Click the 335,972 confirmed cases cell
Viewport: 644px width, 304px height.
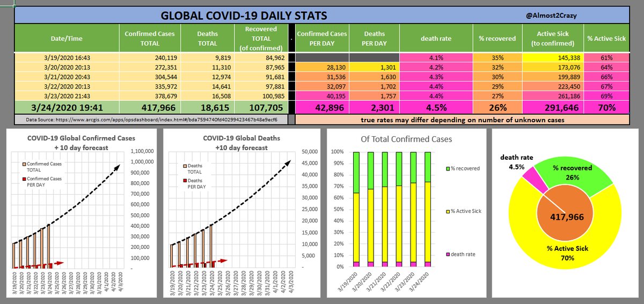tap(149, 87)
